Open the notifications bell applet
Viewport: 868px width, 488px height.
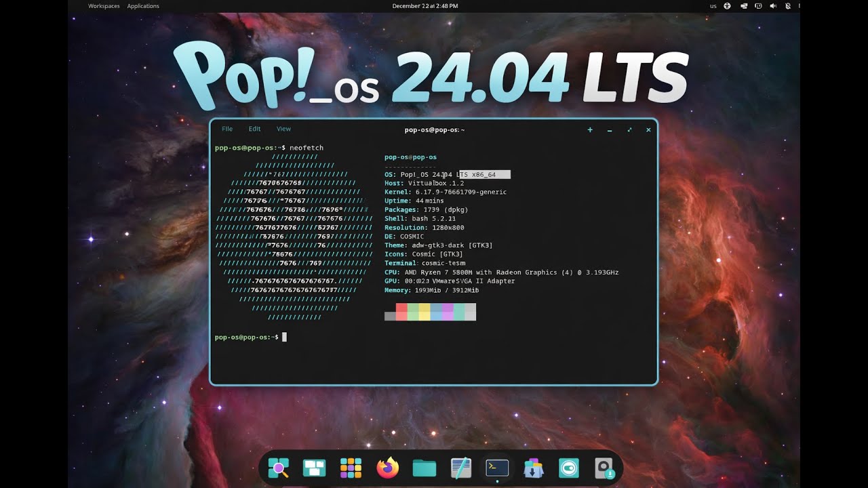[x=788, y=6]
